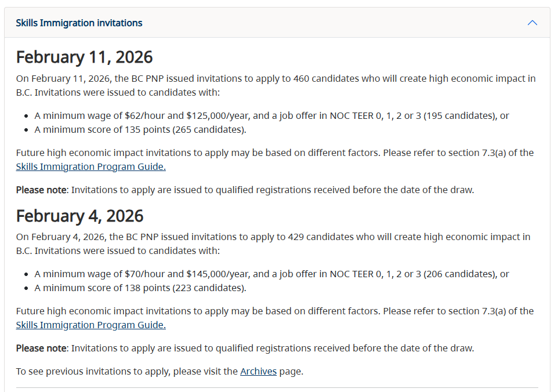The image size is (558, 392).
Task: Open Program Guide link under February 11
Action: coord(90,166)
